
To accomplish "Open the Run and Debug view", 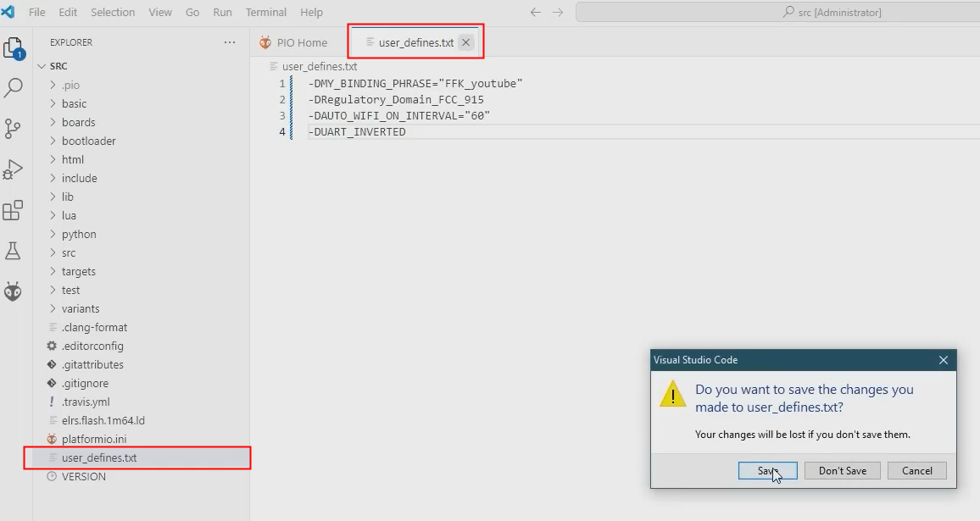I will [14, 169].
